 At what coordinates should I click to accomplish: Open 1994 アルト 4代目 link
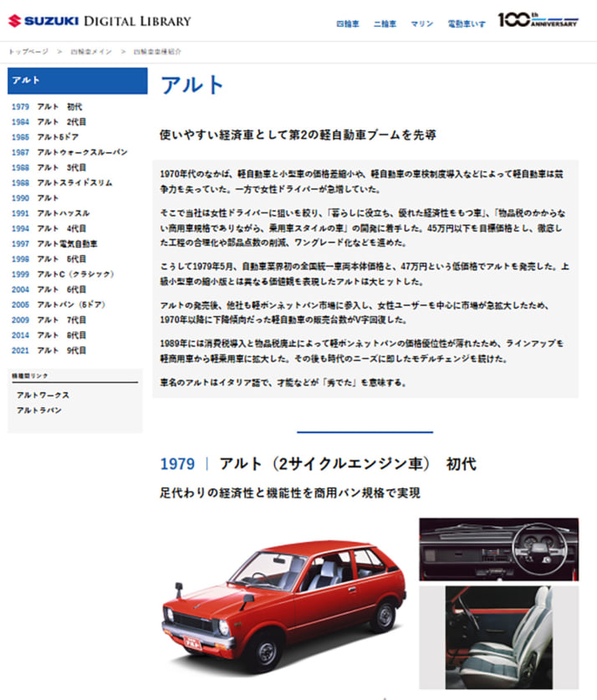tap(48, 228)
